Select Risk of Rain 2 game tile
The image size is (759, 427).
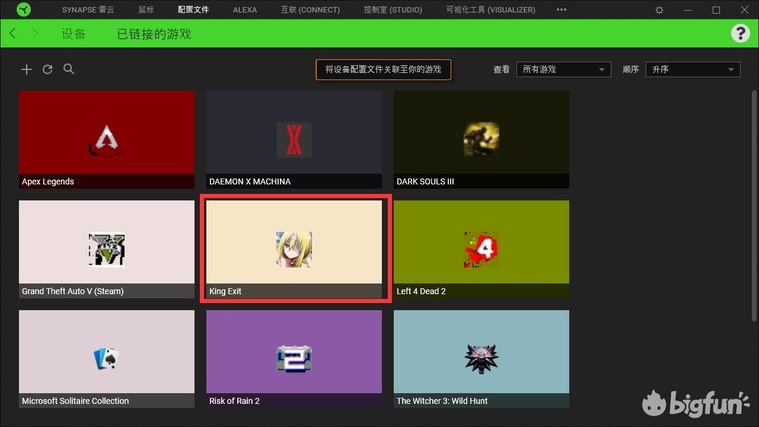pos(294,359)
